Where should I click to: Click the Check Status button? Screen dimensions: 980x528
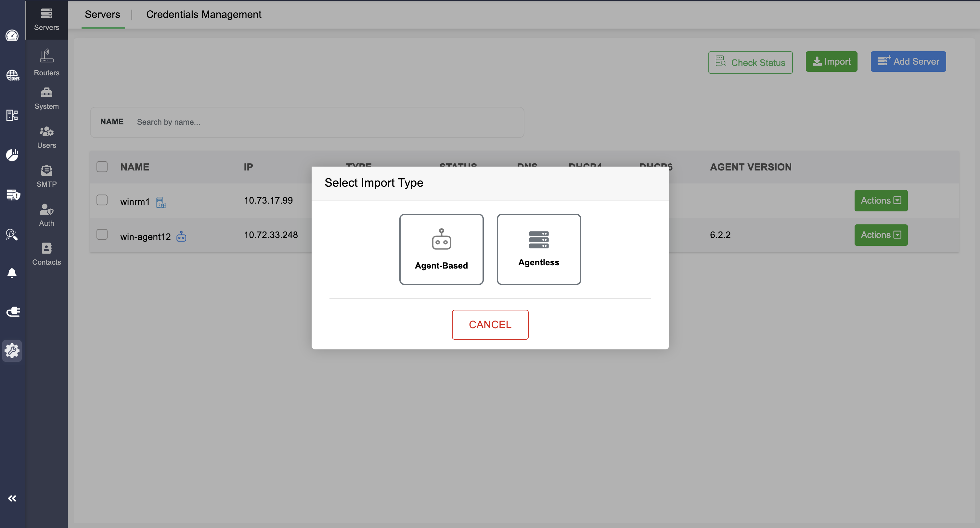pyautogui.click(x=750, y=62)
